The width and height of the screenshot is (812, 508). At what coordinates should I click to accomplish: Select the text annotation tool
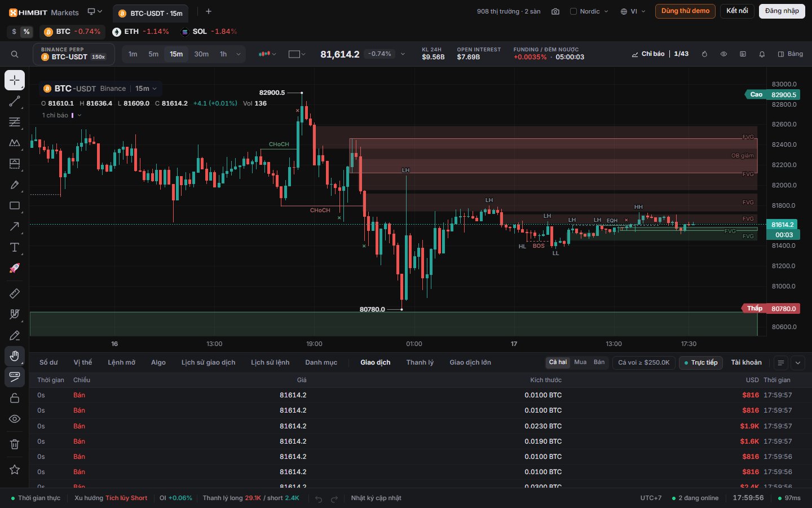tap(15, 247)
